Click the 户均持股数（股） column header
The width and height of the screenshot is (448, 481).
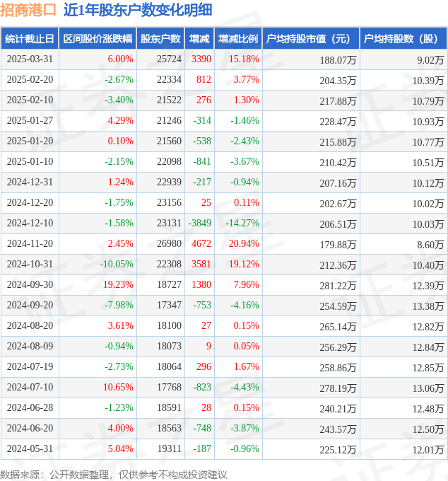click(403, 39)
